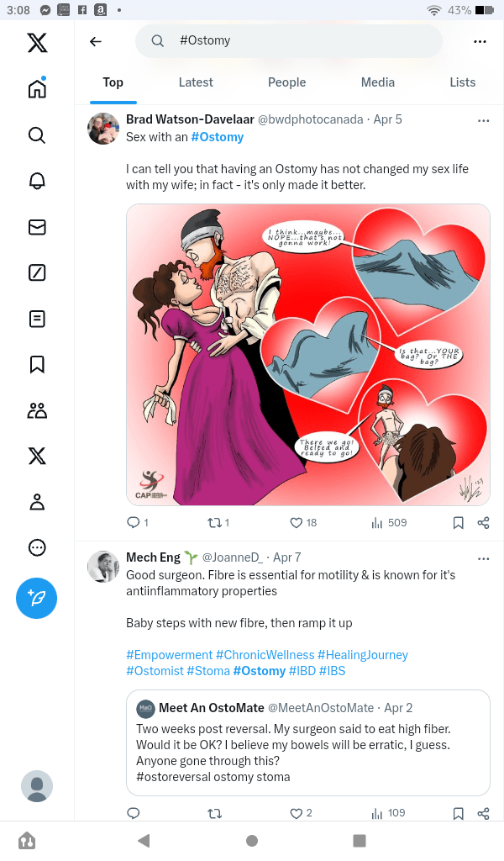Open the #Empowerment hashtag link

click(169, 655)
